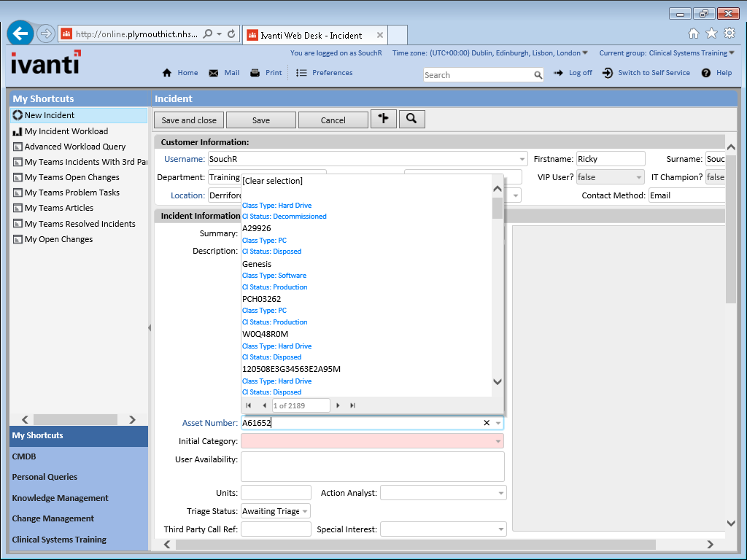Go to previous page of asset list
This screenshot has width=747, height=560.
[x=264, y=405]
